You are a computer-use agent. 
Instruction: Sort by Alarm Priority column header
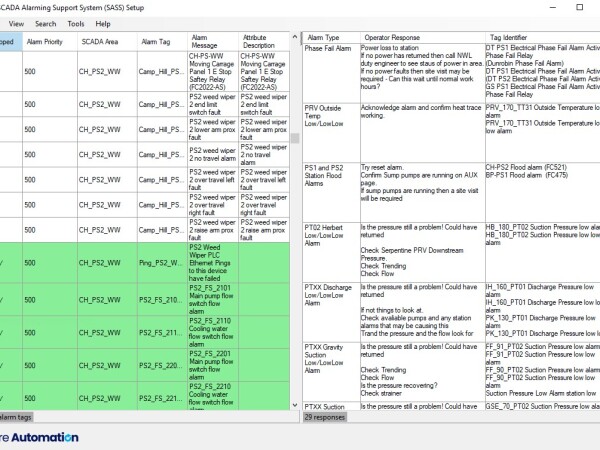click(50, 42)
